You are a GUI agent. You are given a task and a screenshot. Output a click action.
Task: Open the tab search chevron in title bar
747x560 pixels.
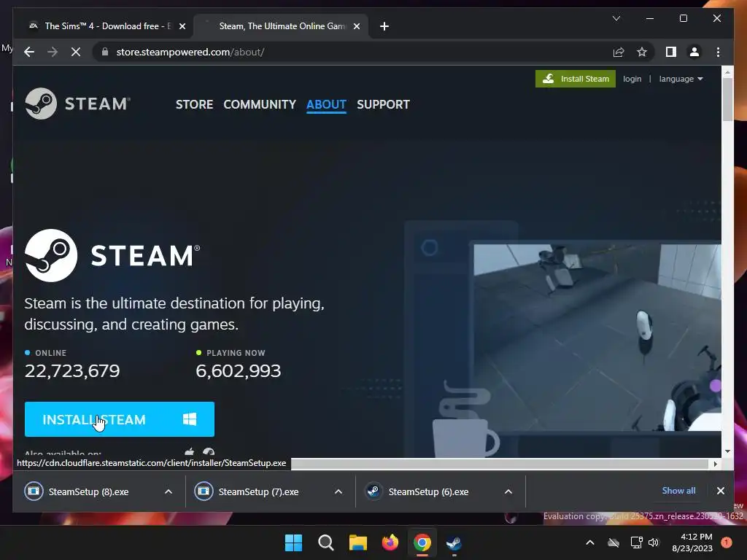pyautogui.click(x=616, y=18)
